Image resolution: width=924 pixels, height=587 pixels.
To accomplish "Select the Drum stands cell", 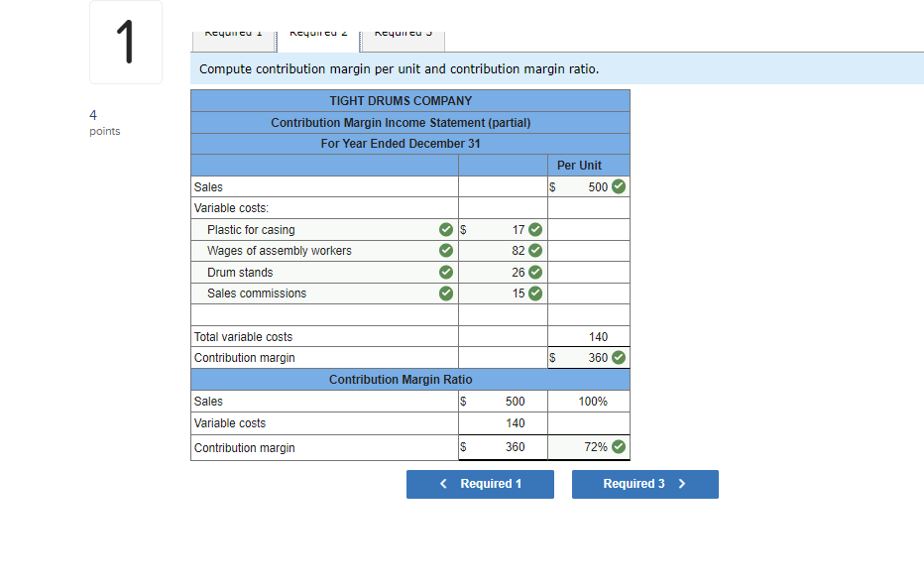I will pos(325,273).
